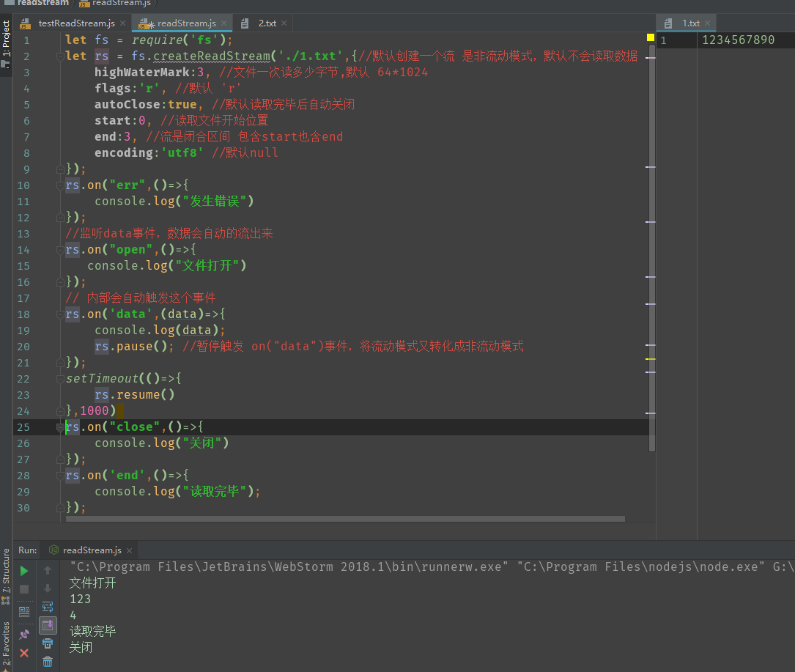Screen dimensions: 795x672
Task: Click the runnerw.exe command line in console
Action: tap(432, 567)
